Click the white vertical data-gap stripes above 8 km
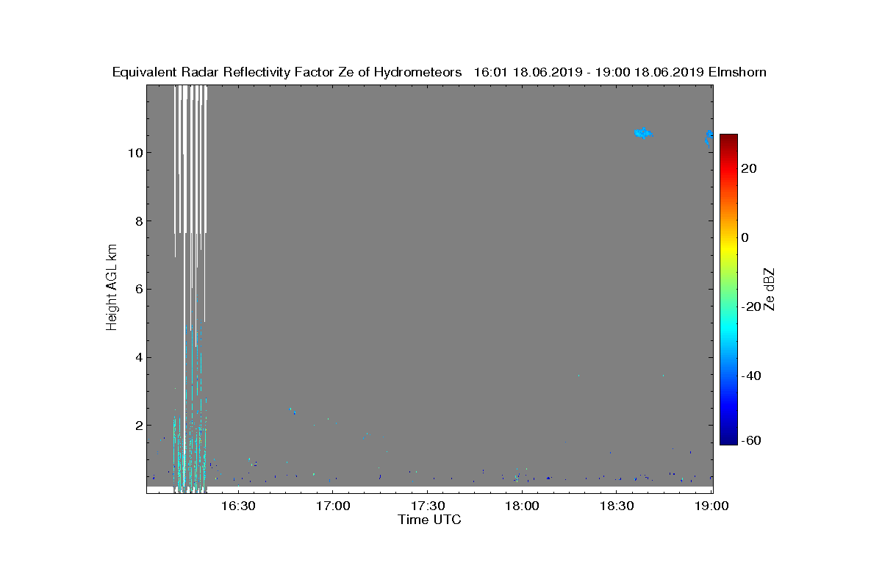The width and height of the screenshot is (882, 588). (x=191, y=158)
